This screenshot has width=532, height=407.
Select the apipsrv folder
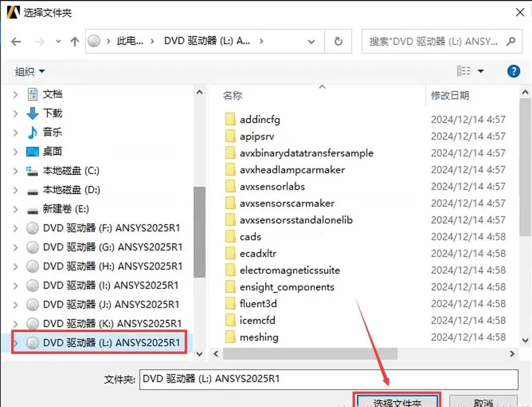pos(257,136)
